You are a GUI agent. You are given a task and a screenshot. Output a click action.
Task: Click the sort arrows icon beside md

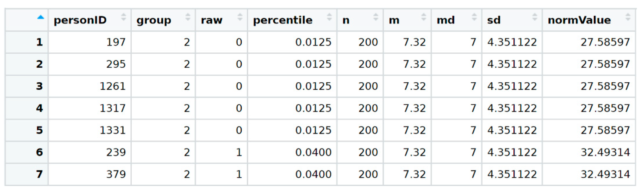(474, 17)
